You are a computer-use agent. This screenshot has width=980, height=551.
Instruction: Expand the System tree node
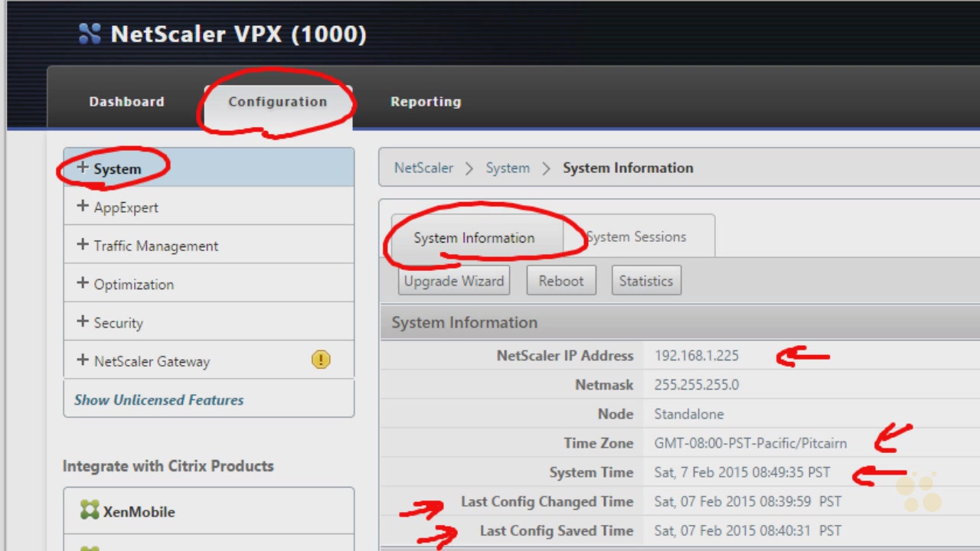click(83, 168)
